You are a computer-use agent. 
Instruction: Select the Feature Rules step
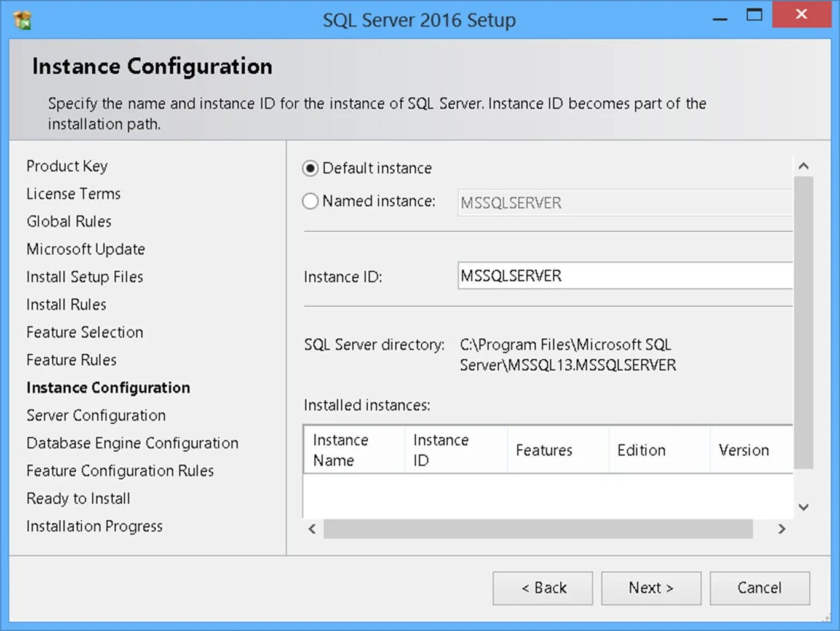pos(71,360)
